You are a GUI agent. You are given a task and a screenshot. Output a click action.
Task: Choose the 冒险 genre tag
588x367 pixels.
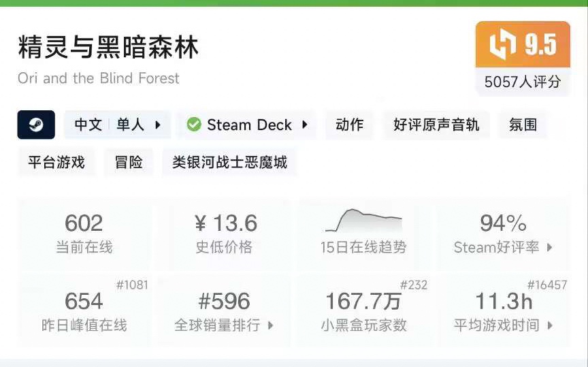pos(129,162)
